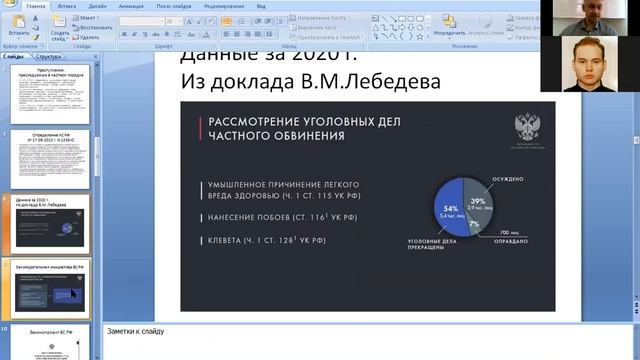Open the Animation (Анимация) ribbon tab
The height and width of the screenshot is (360, 640).
tap(131, 6)
